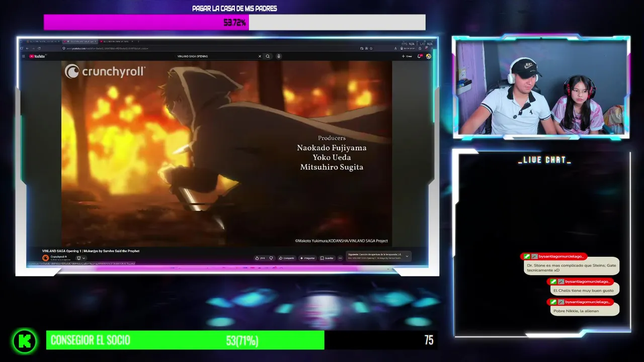Open more actions three-dot menu
Viewport: 644px width, 362px height.
pyautogui.click(x=340, y=258)
